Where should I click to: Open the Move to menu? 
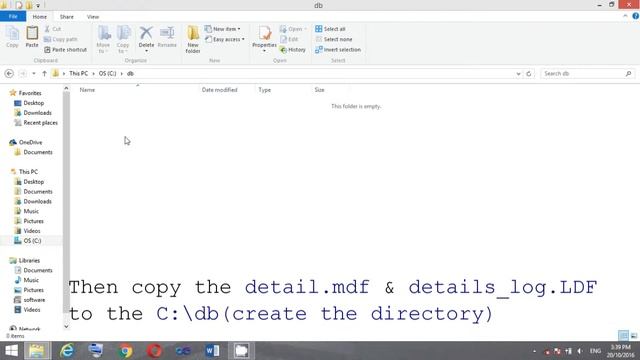[x=103, y=39]
